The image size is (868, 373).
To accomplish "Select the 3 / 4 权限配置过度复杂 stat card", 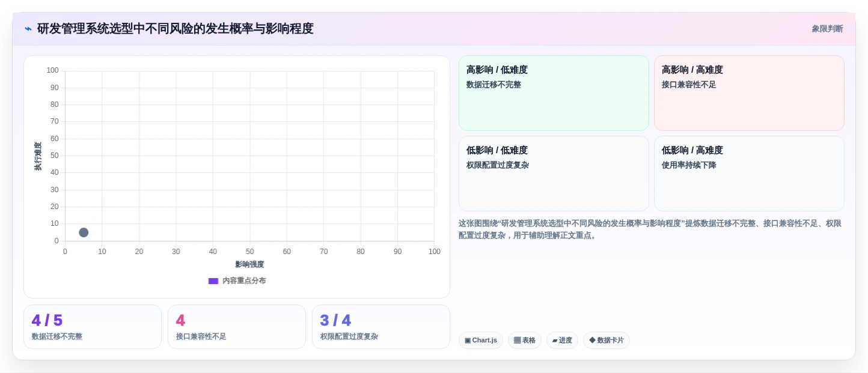I will click(x=381, y=327).
